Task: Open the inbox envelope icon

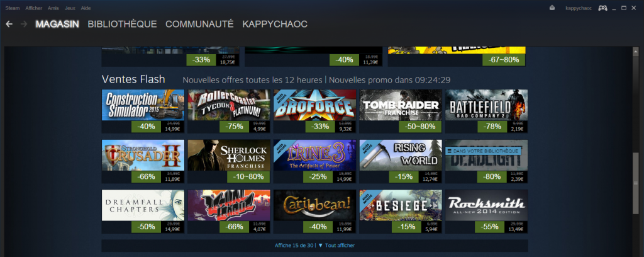Action: 552,8
